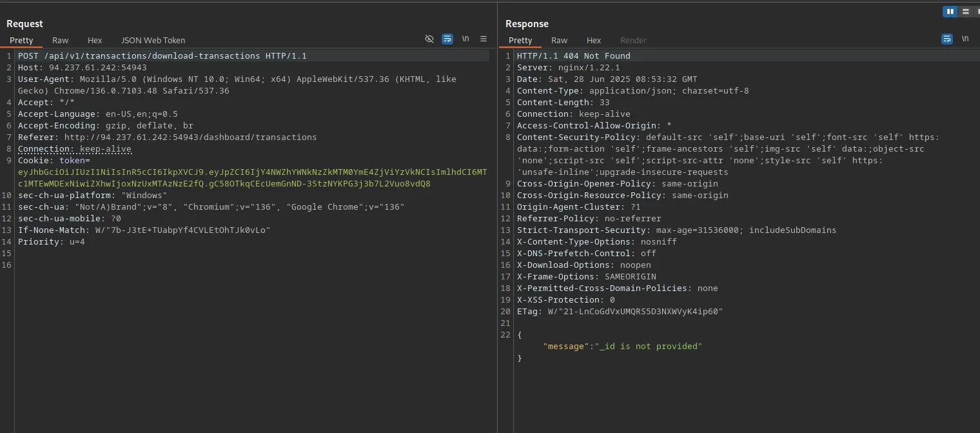Switch Request view to Pretty tab
This screenshot has width=980, height=433.
tap(21, 40)
